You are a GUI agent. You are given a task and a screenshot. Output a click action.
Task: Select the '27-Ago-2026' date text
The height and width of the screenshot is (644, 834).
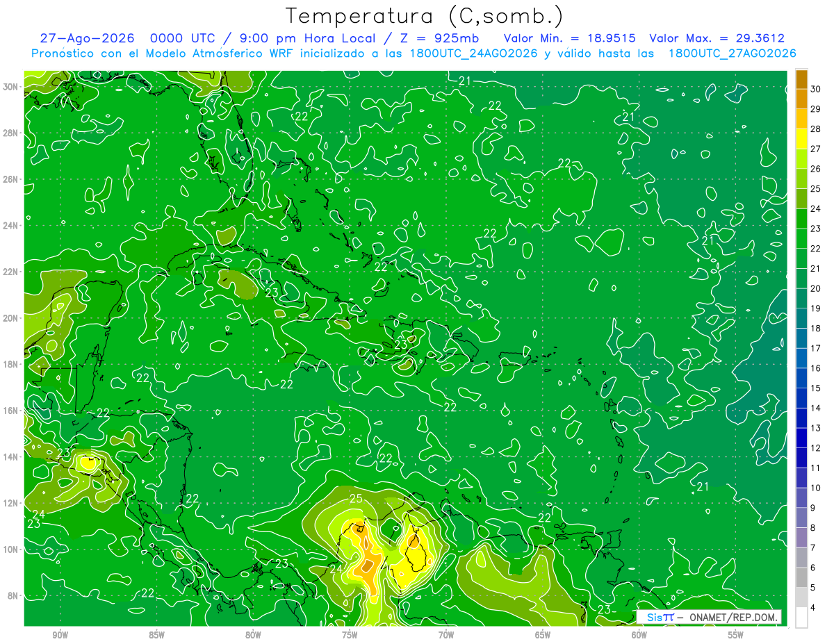[87, 38]
